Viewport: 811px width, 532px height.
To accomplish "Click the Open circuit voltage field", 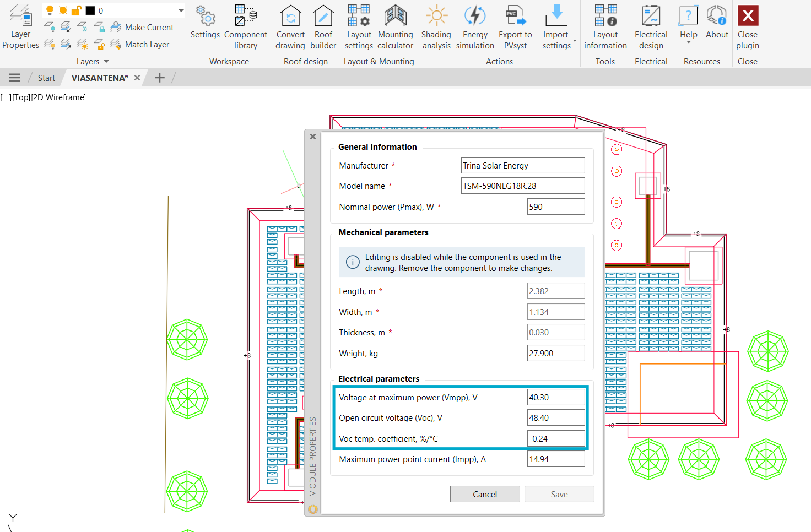I will [x=556, y=417].
